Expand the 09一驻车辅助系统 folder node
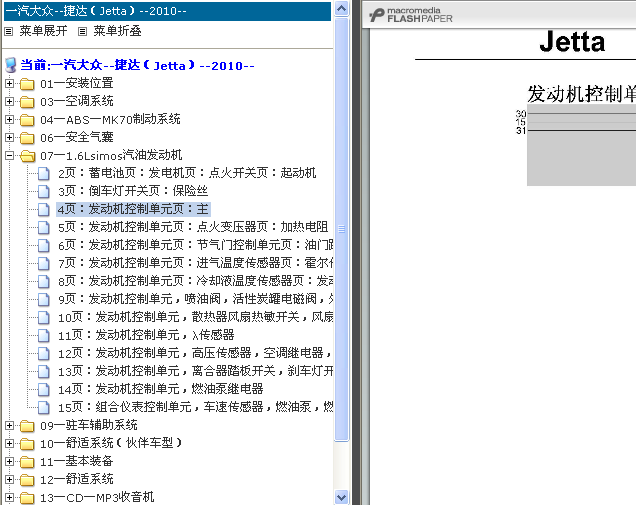The width and height of the screenshot is (636, 505). tap(9, 425)
